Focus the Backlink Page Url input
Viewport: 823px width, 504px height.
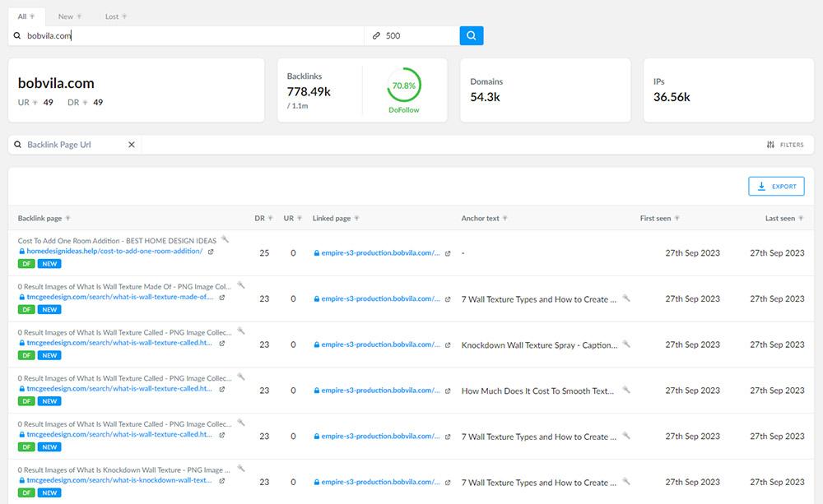[x=73, y=145]
